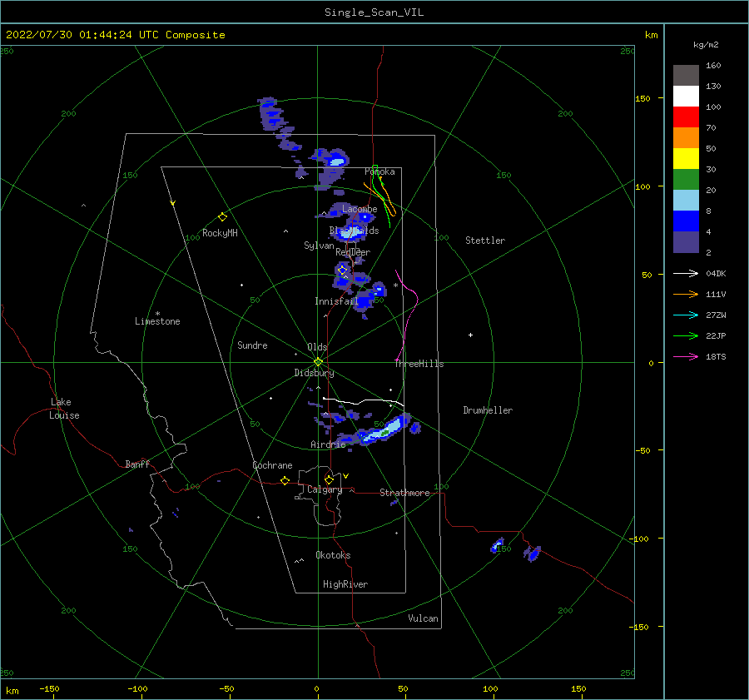This screenshot has width=749, height=700.
Task: Click the Sylvan town label
Action: (x=319, y=246)
